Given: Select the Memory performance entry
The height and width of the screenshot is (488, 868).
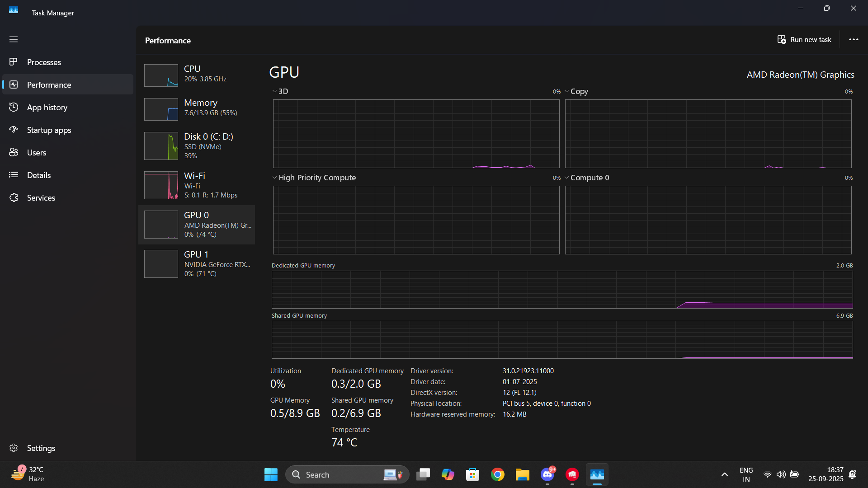Looking at the screenshot, I should click(197, 108).
